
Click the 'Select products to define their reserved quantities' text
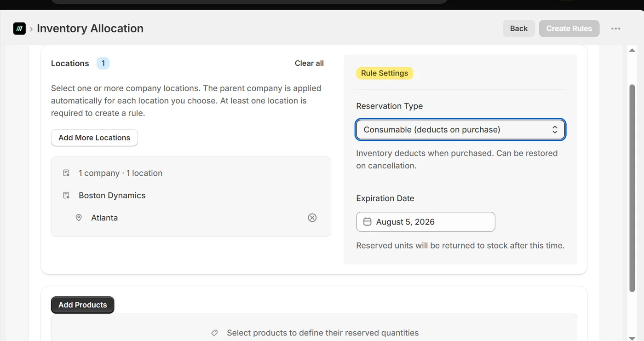323,333
